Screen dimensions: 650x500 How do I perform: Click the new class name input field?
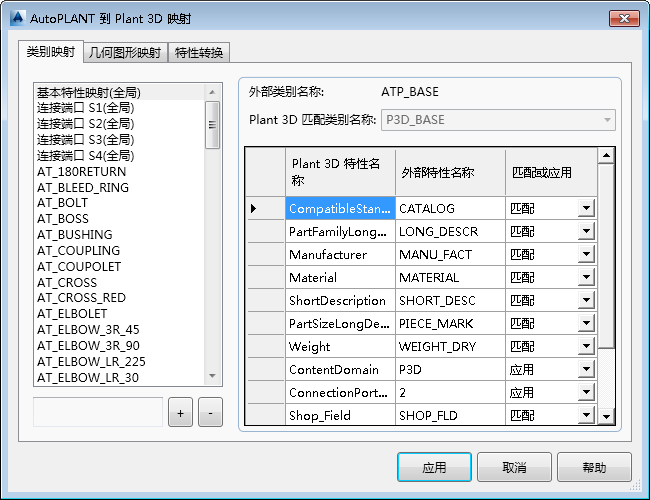(98, 412)
